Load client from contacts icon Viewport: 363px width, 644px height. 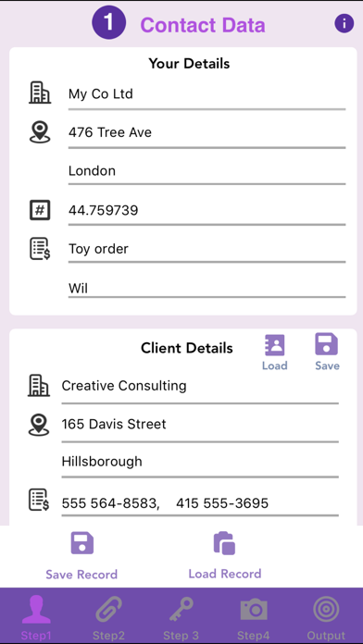pos(275,345)
